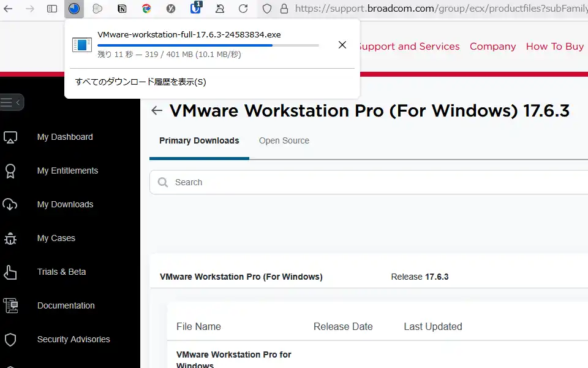Open My Downloads link
This screenshot has height=368, width=588.
(x=66, y=204)
